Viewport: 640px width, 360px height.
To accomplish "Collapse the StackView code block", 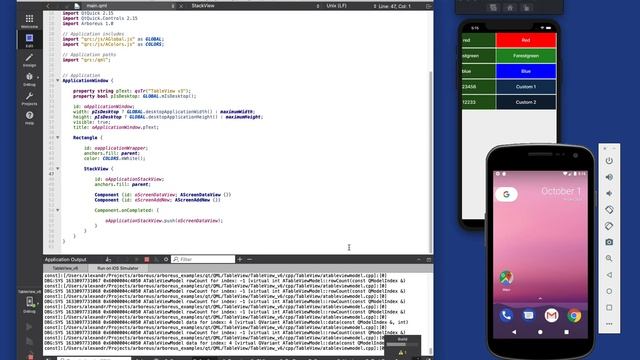I will click(x=58, y=169).
